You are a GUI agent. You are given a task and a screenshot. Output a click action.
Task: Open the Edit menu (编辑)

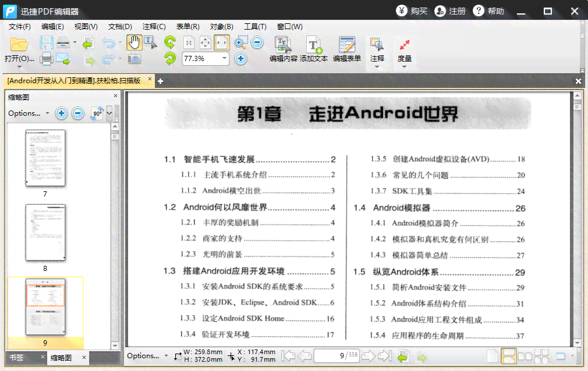(x=52, y=27)
